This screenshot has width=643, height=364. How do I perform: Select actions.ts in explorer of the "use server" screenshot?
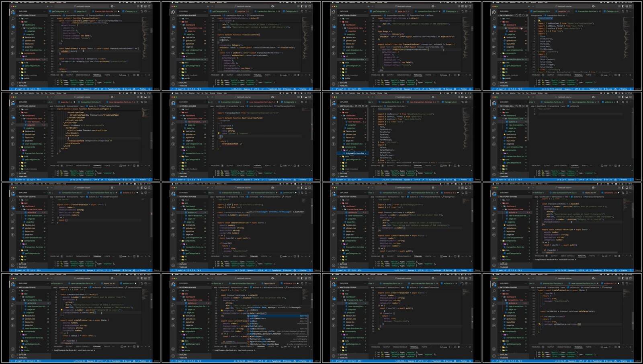pyautogui.click(x=513, y=122)
